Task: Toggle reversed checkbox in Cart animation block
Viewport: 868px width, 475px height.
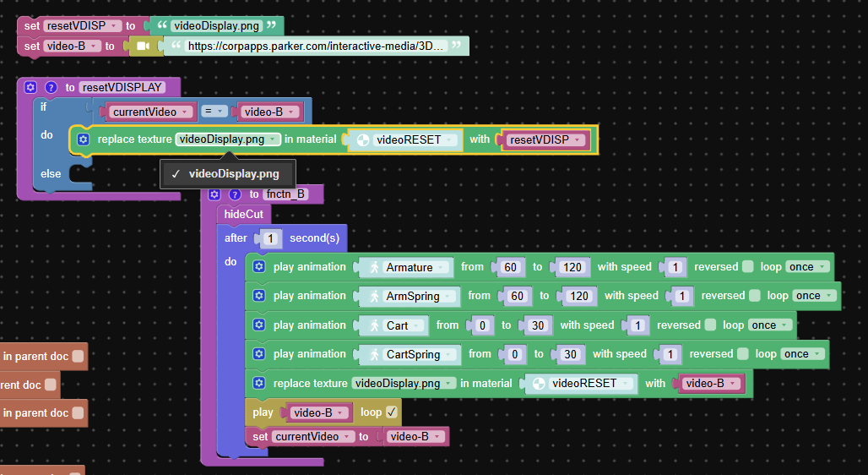Action: pos(710,325)
